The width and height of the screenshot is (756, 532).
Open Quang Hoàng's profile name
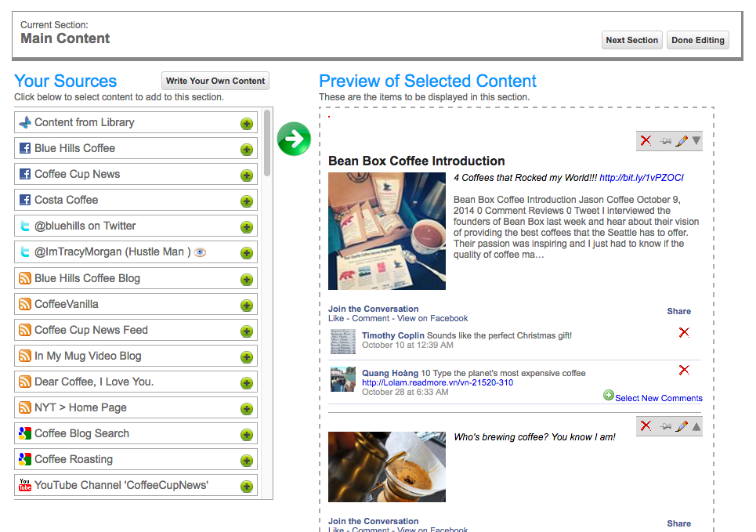[390, 373]
